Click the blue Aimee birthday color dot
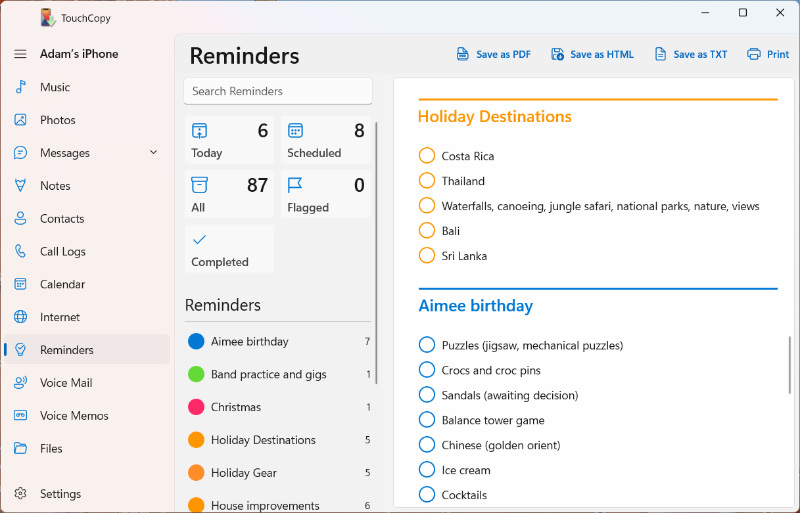Screen dimensions: 800x513 click(x=196, y=342)
